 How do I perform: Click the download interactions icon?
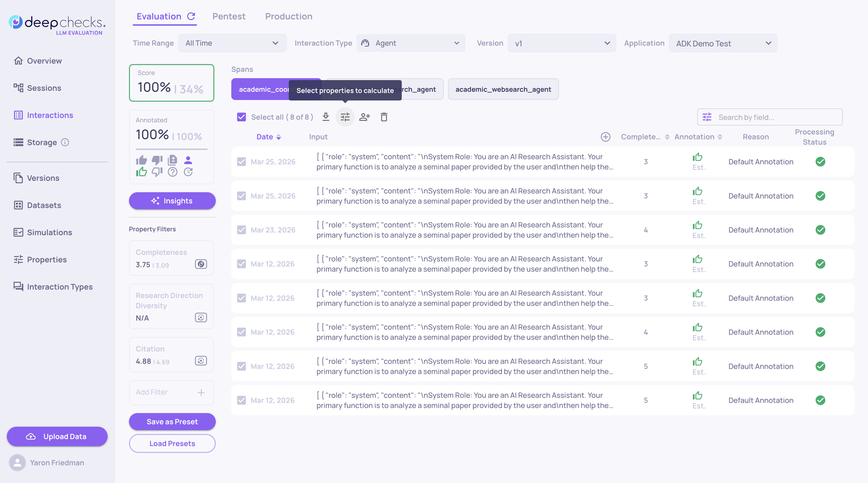pos(325,117)
